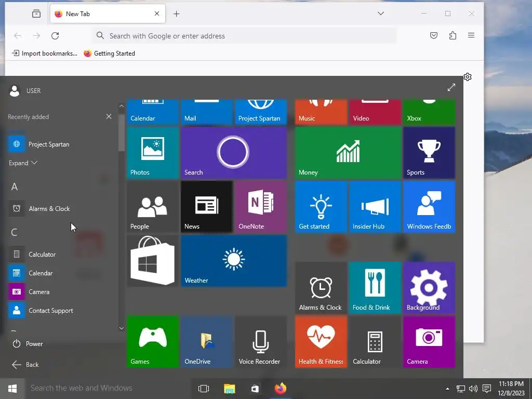Image resolution: width=532 pixels, height=399 pixels.
Task: Open the USER account menu
Action: pyautogui.click(x=25, y=90)
